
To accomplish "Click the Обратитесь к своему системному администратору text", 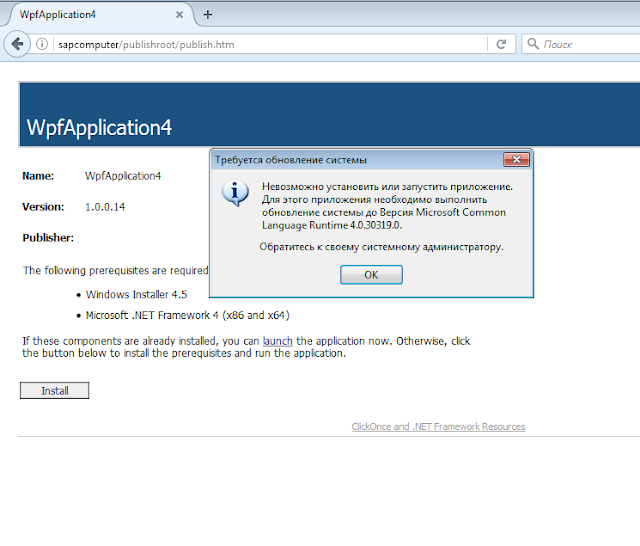I will pos(382,247).
